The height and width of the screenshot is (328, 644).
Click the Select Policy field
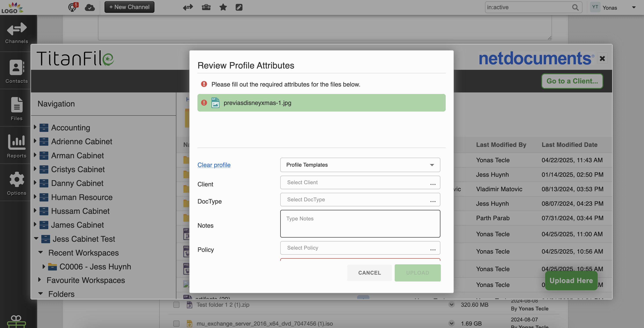(360, 248)
